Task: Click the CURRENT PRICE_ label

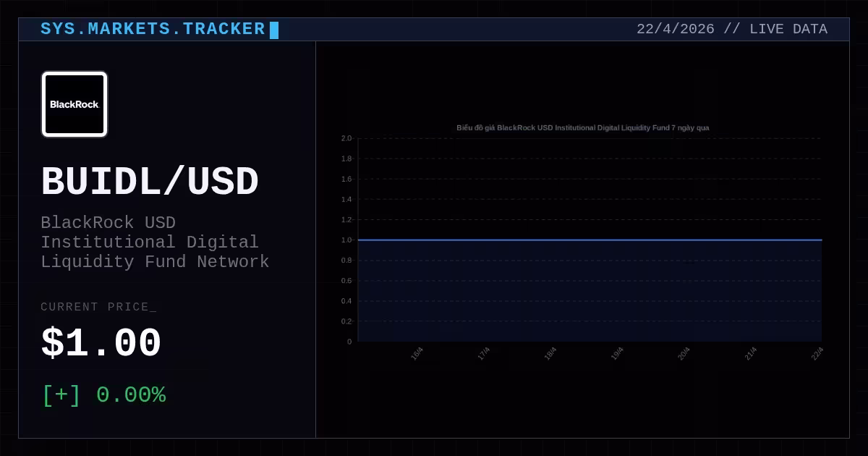Action: coord(98,307)
